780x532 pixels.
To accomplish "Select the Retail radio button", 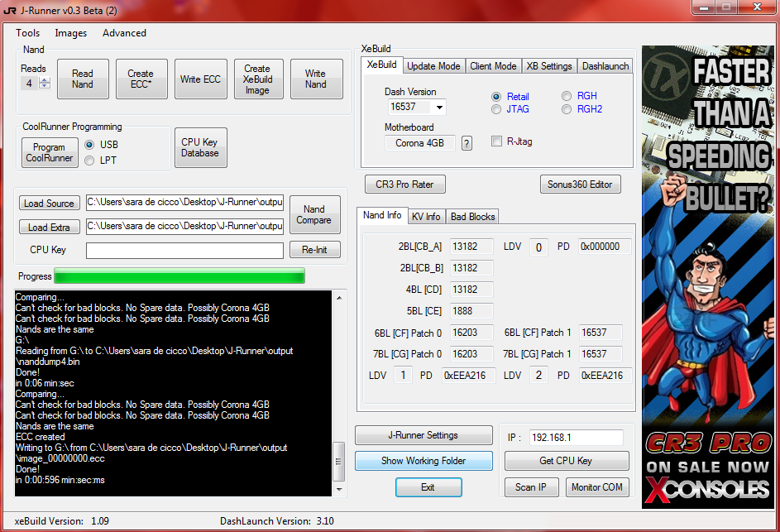I will tap(496, 97).
